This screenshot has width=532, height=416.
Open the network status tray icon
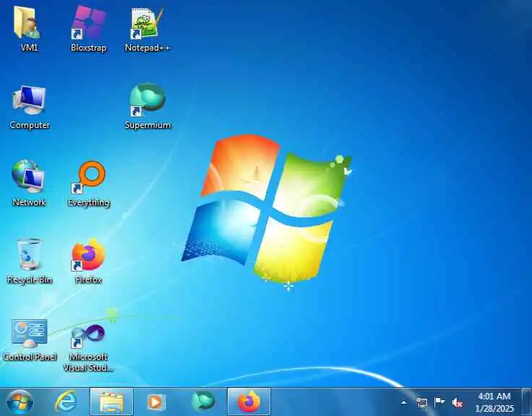421,402
